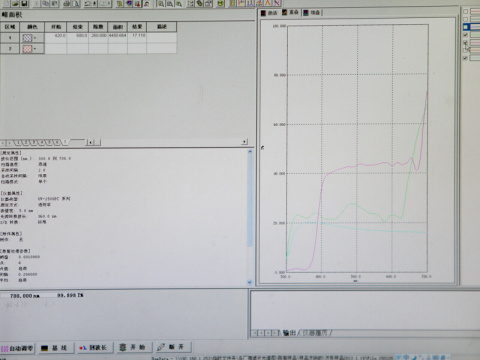Toggle the light-cyan curve's bottom checkbox
The image size is (480, 360).
(465, 58)
